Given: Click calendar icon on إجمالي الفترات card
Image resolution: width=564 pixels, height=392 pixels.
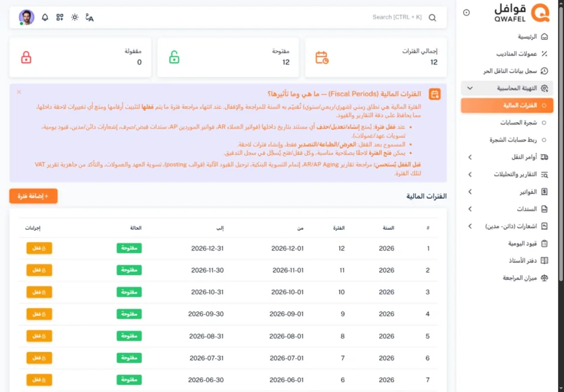Looking at the screenshot, I should (x=322, y=58).
